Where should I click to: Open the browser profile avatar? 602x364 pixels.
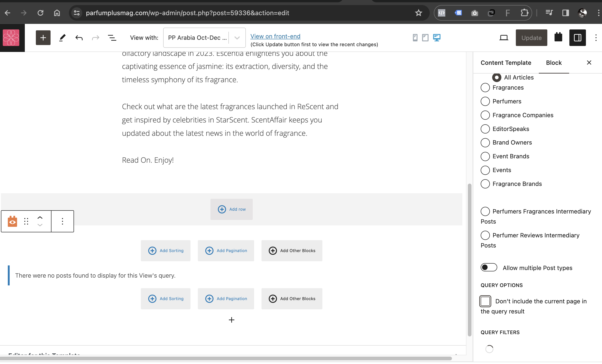582,13
